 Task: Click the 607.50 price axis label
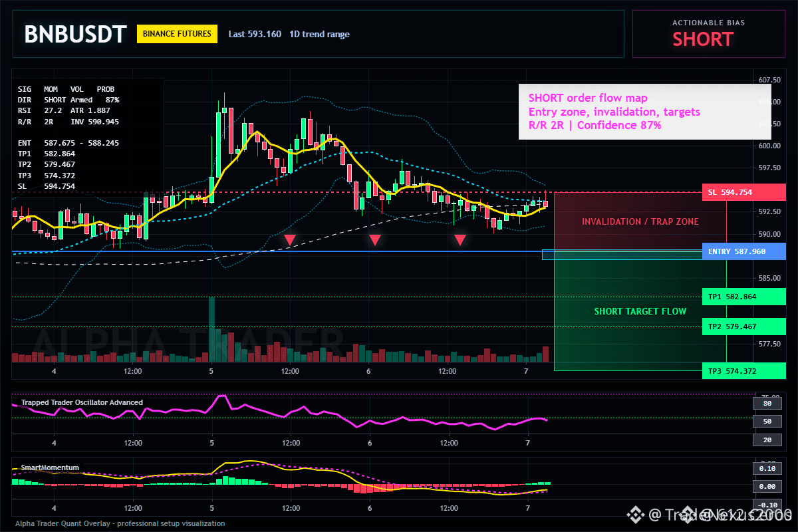tap(769, 80)
